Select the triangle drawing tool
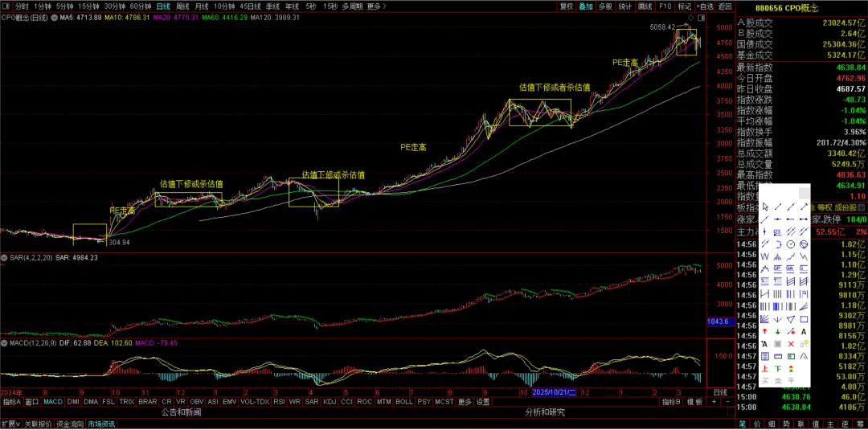868x430 pixels. point(791,319)
